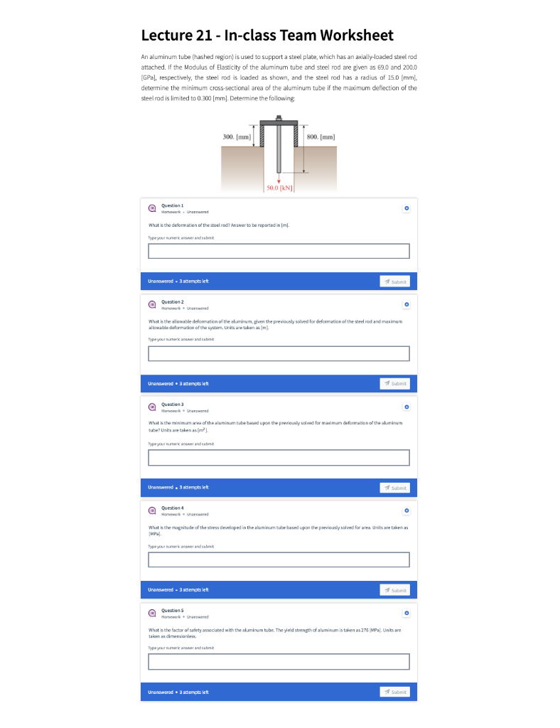Click the Question 3 speech-bubble badge icon

click(152, 407)
